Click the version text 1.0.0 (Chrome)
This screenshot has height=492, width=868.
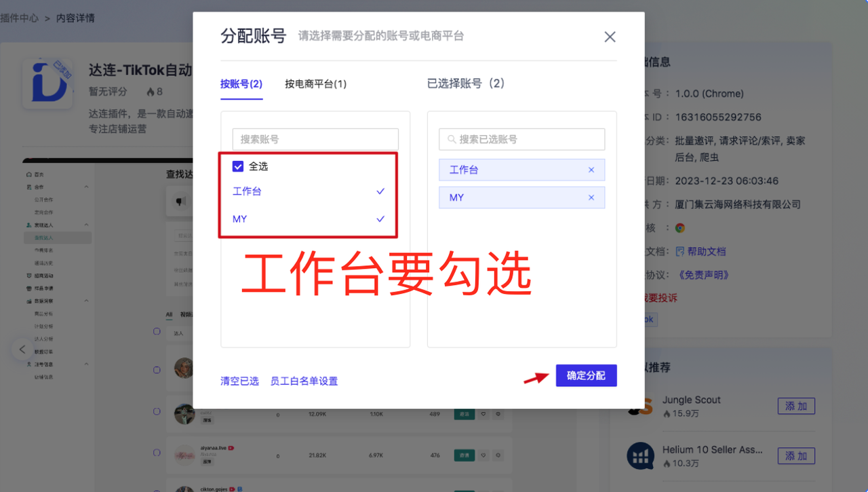tap(709, 94)
